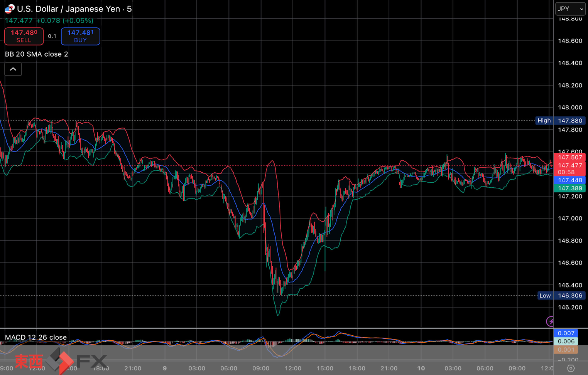Click the High 147.880 price label
The image size is (588, 375).
(x=561, y=121)
